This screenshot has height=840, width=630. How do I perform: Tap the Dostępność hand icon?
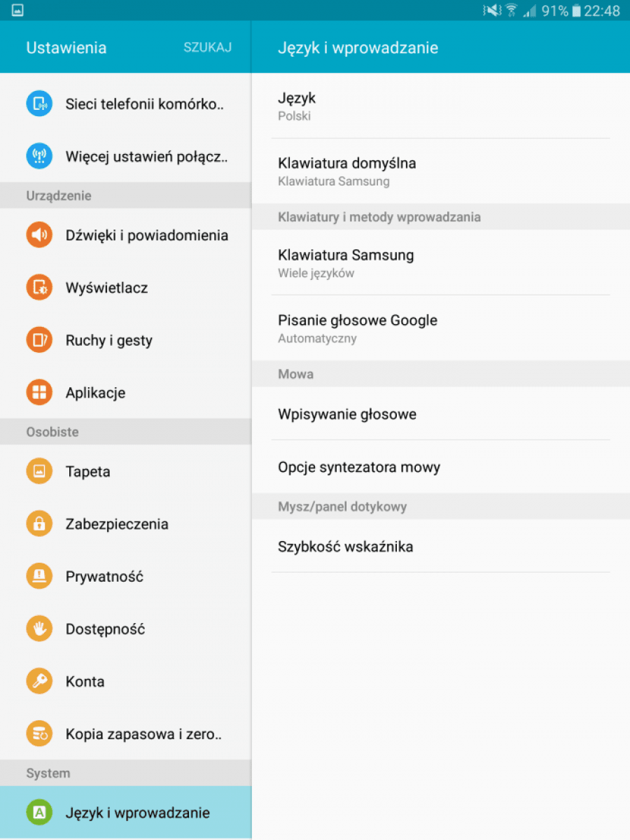pos(39,629)
